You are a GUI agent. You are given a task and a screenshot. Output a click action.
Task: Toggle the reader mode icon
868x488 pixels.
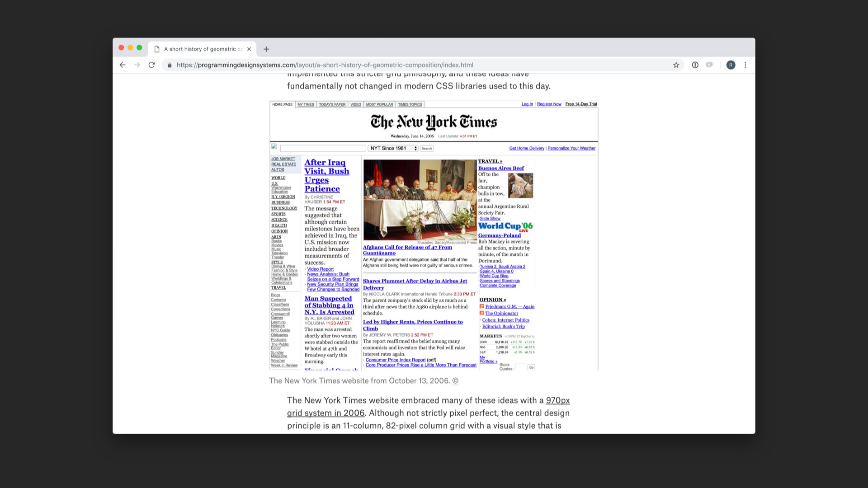point(710,65)
